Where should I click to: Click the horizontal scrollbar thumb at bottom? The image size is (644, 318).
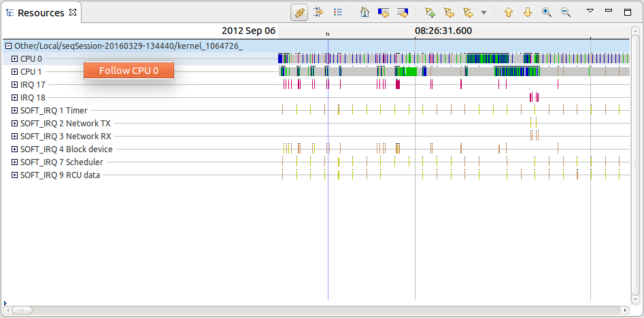tap(21, 310)
